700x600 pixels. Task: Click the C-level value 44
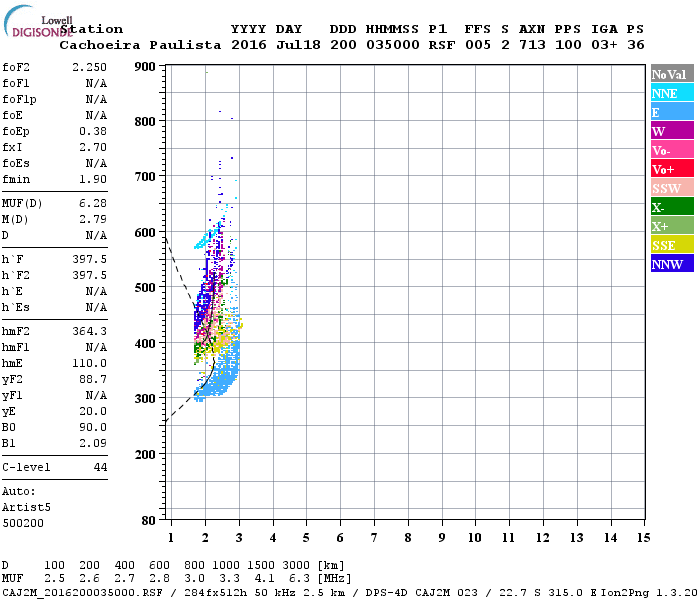(100, 467)
